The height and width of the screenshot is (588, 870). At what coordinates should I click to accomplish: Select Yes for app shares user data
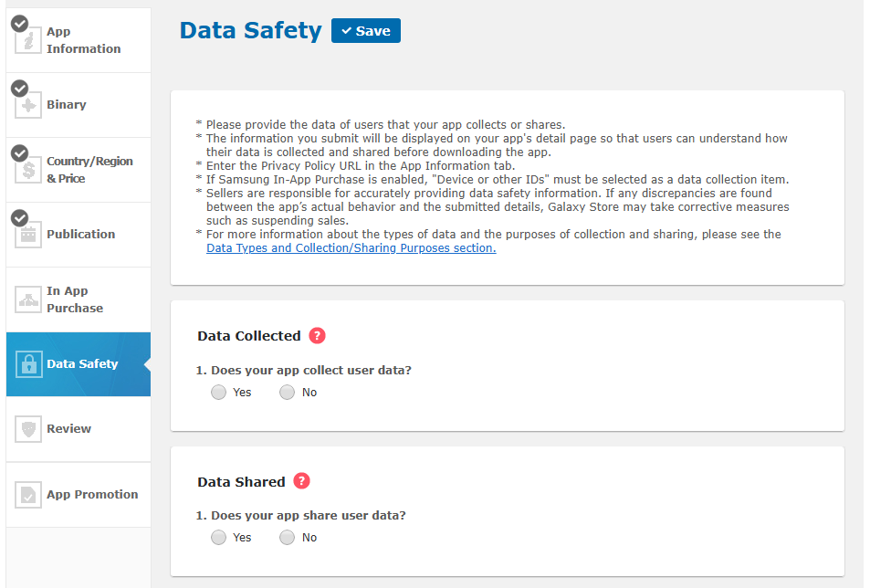(x=218, y=538)
